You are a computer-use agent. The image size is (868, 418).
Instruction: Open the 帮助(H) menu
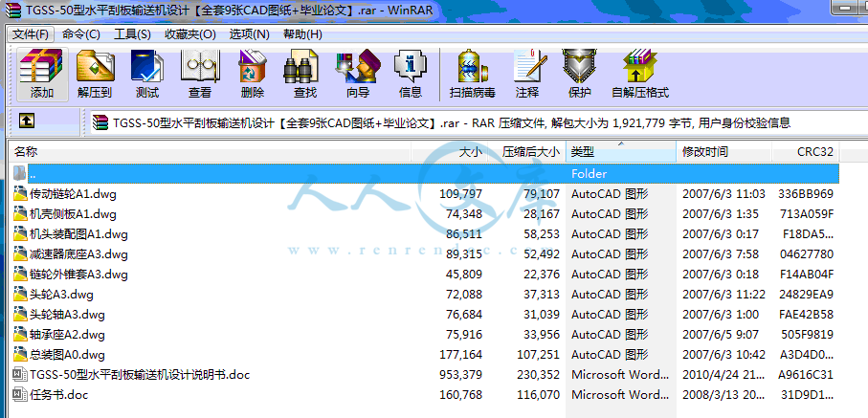(302, 34)
